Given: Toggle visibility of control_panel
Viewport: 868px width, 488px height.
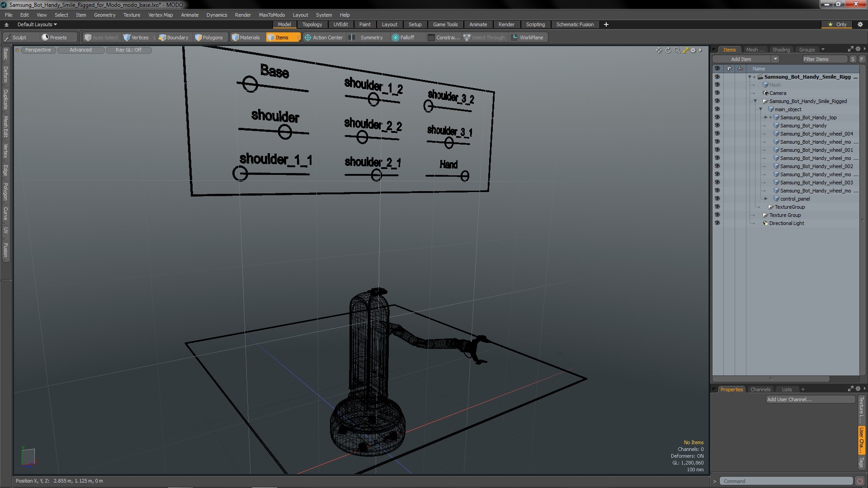Looking at the screenshot, I should pos(717,199).
